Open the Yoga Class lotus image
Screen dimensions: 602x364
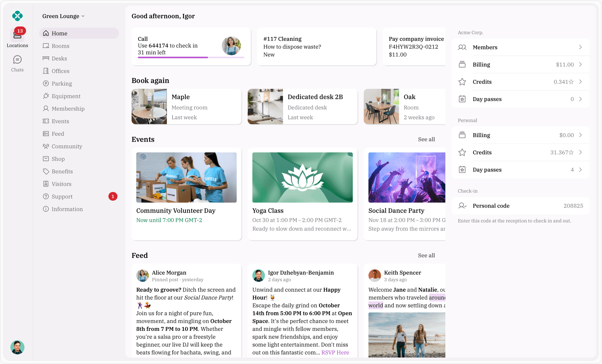pyautogui.click(x=302, y=177)
